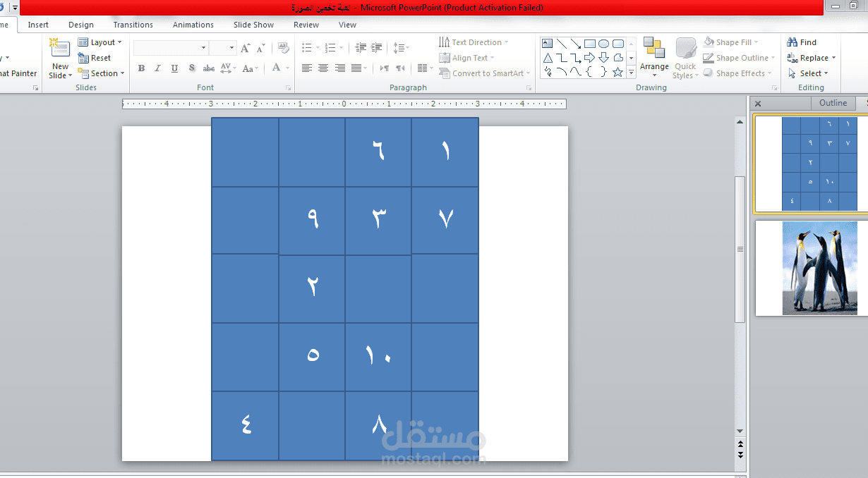Open the font name combo box

tap(171, 48)
